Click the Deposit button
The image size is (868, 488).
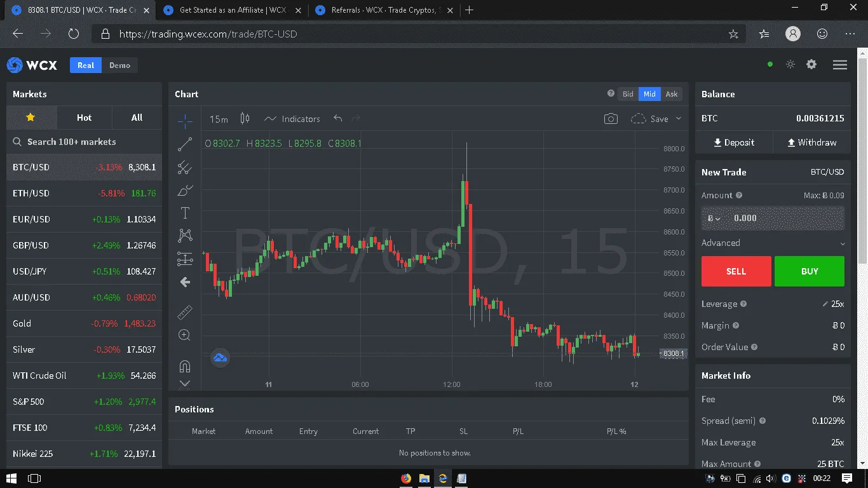[734, 142]
